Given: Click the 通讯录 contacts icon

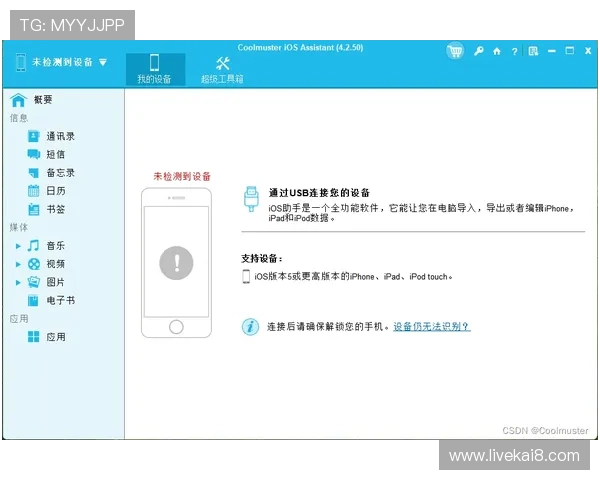Looking at the screenshot, I should tap(34, 136).
